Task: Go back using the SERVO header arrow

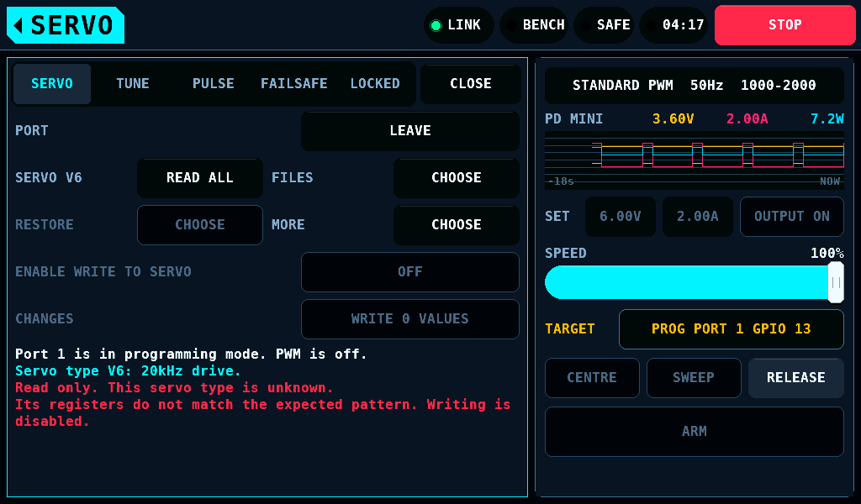Action: pos(66,25)
